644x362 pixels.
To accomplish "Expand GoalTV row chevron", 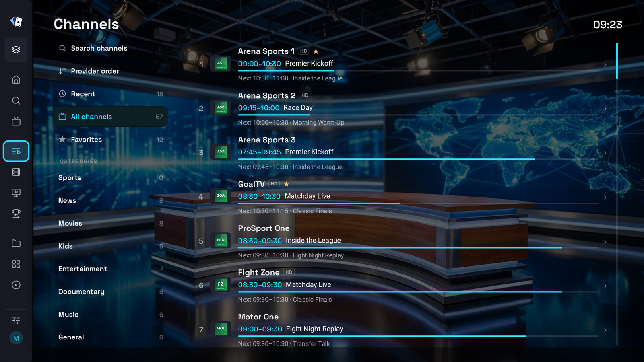I will click(605, 197).
